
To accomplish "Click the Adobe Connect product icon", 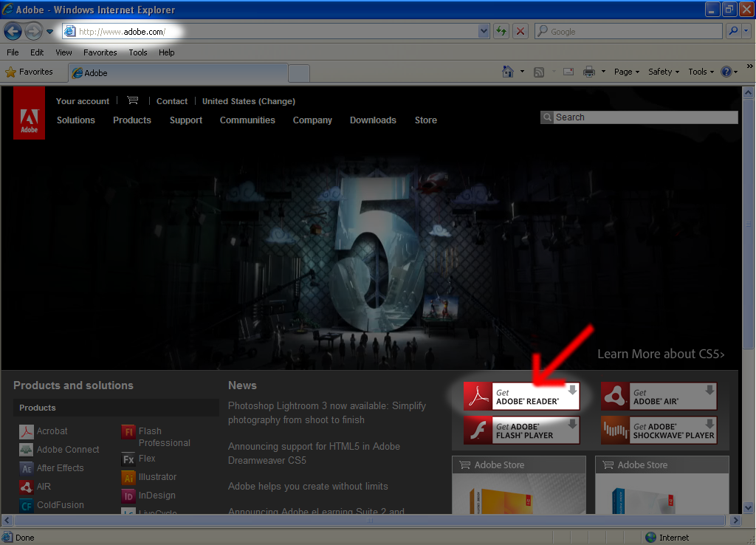I will pyautogui.click(x=27, y=450).
